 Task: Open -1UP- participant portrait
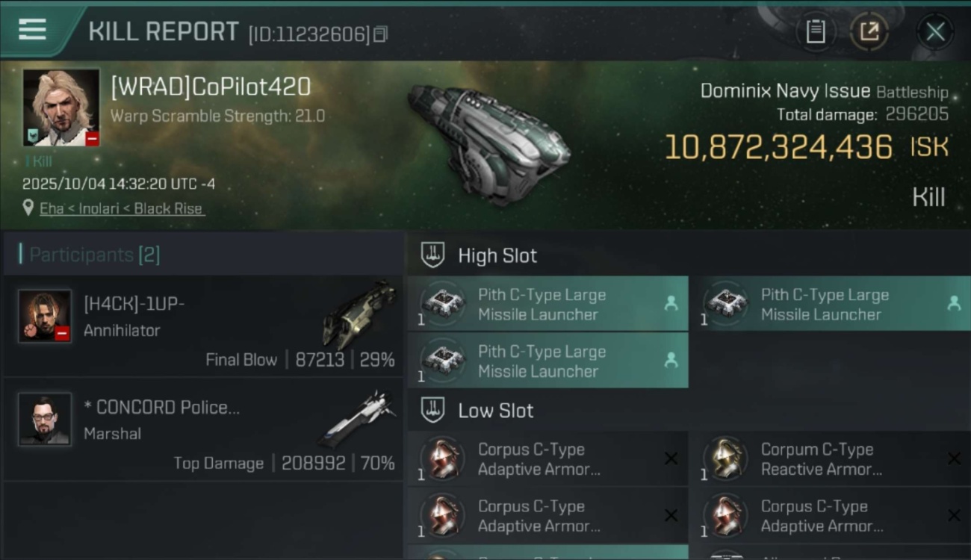45,316
